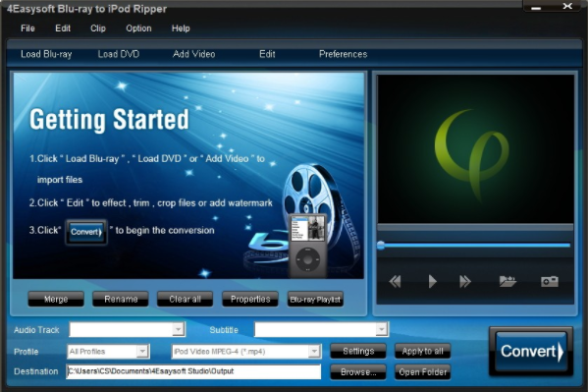Take a snapshot with the camera icon

pos(550,281)
